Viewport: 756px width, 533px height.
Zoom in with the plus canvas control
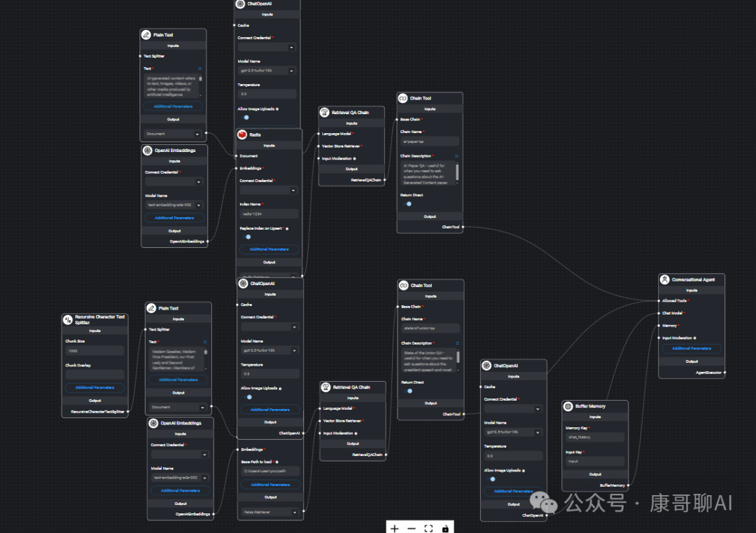(394, 529)
